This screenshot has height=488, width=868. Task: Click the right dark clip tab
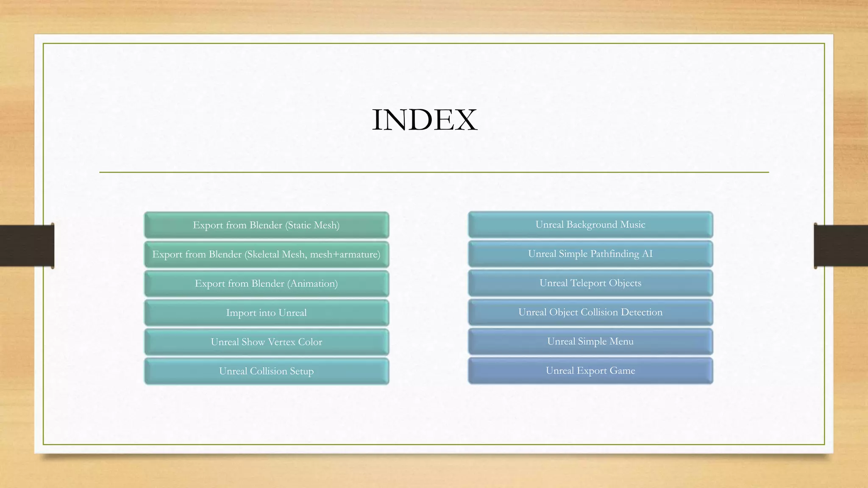click(x=841, y=246)
